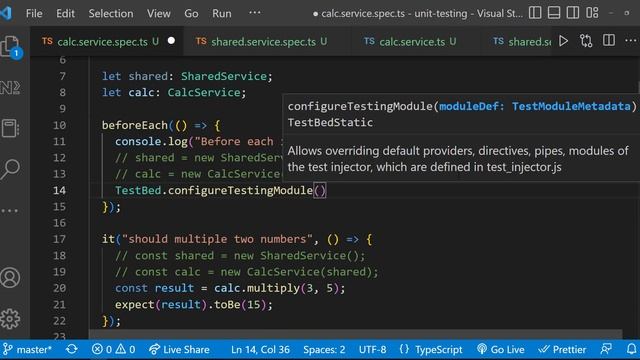
Task: Synchronize changes with the sync icon
Action: click(x=72, y=349)
